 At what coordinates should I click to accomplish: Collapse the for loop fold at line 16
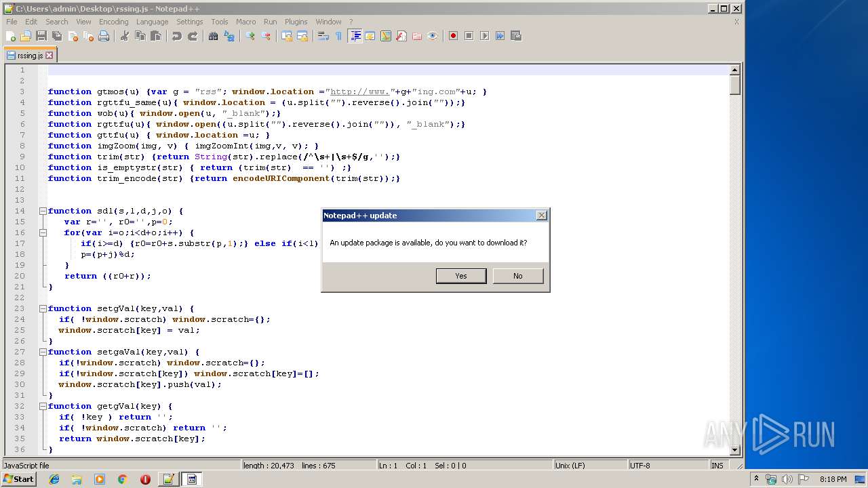(43, 232)
